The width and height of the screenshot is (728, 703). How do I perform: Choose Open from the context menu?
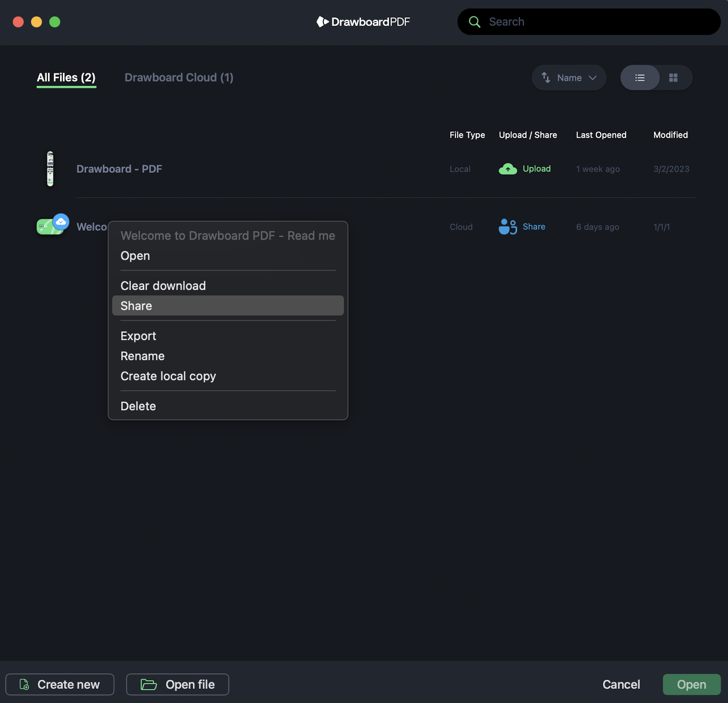point(228,256)
